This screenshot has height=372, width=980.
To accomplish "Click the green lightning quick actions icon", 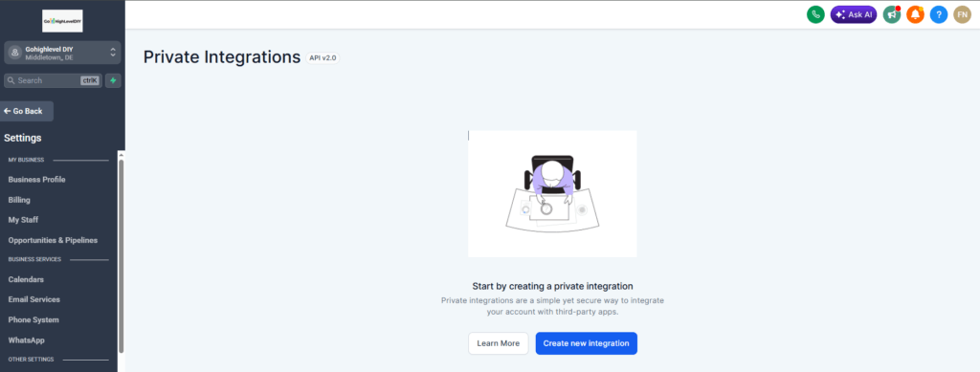I will tap(113, 80).
